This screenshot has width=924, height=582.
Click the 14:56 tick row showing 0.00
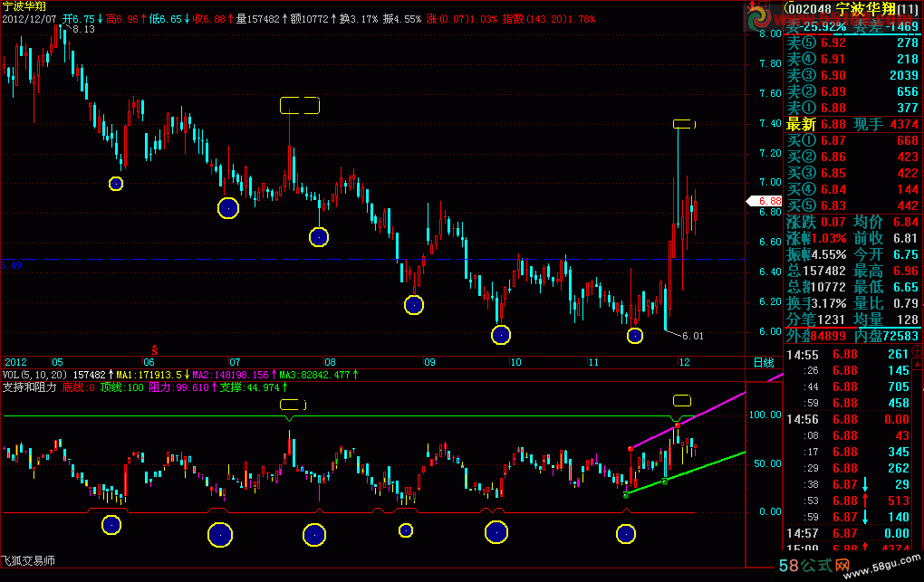(x=848, y=419)
